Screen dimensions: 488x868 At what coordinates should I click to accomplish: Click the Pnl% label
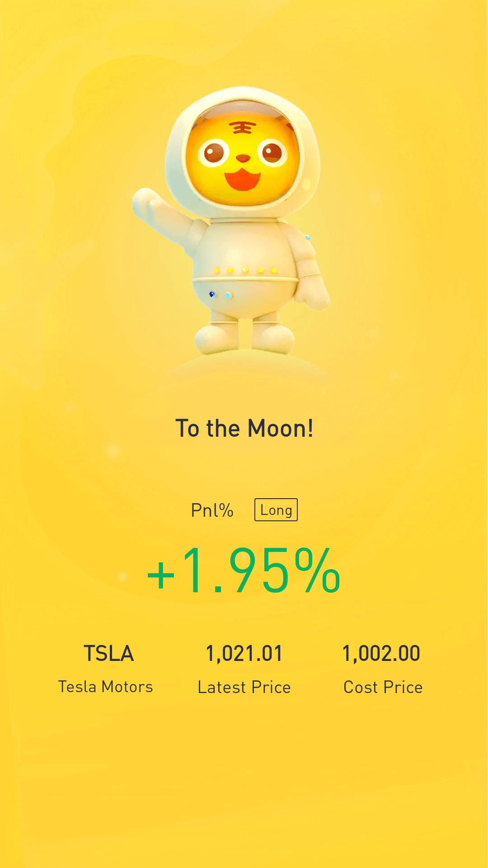[x=212, y=510]
